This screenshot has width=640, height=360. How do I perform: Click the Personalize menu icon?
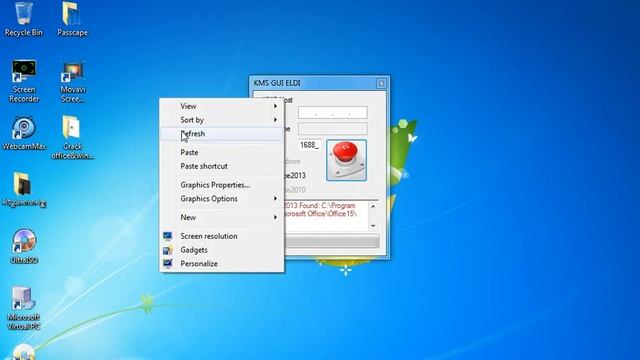tap(167, 264)
